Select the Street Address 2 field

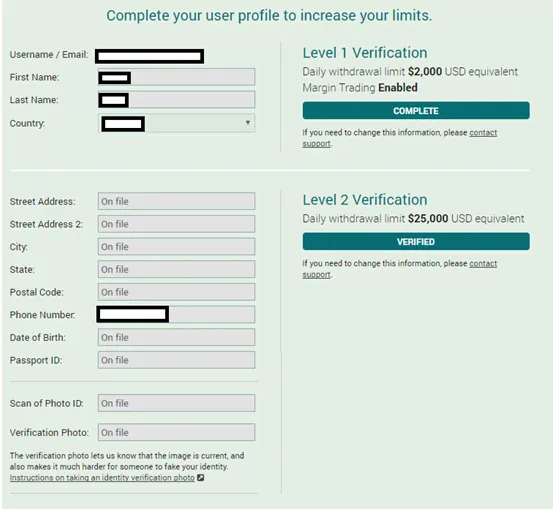(x=176, y=224)
